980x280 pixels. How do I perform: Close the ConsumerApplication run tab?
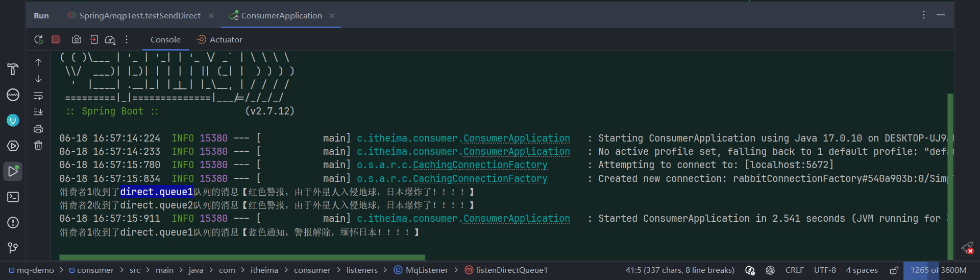[x=332, y=16]
